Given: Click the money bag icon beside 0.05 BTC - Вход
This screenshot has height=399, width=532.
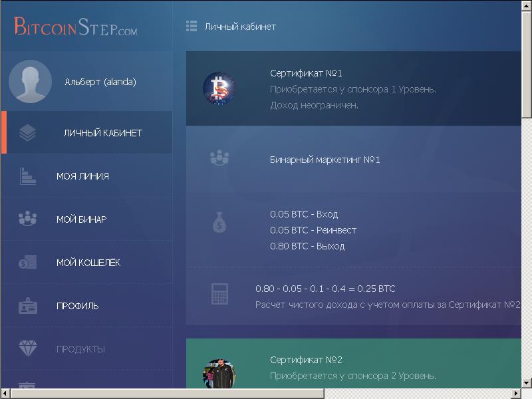Looking at the screenshot, I should [219, 222].
